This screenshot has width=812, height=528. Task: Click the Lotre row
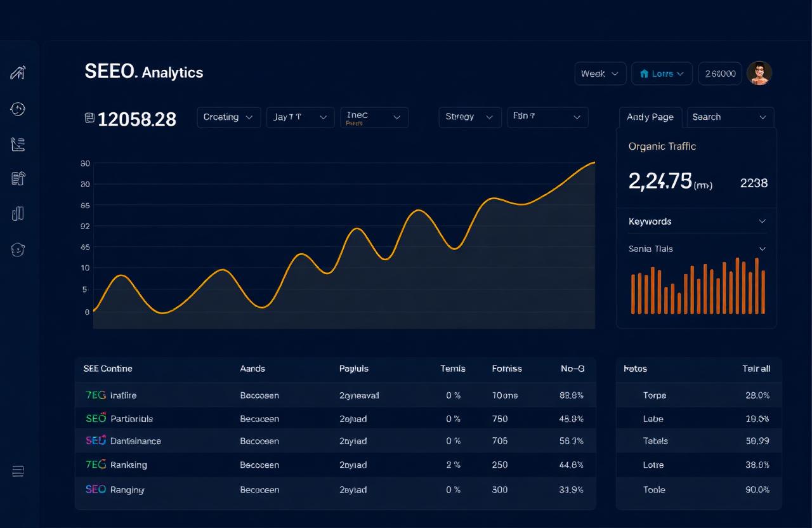coord(698,465)
